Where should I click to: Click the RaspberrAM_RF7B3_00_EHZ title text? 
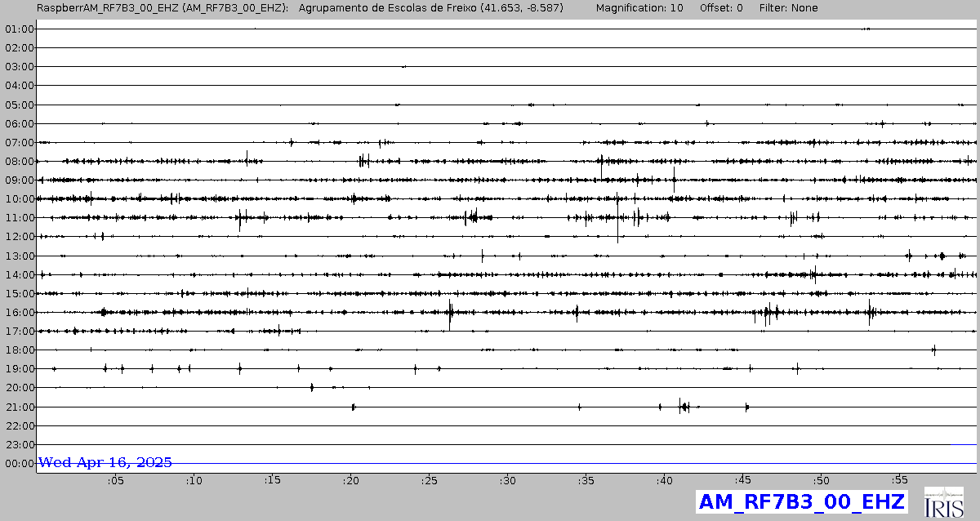tap(163, 7)
